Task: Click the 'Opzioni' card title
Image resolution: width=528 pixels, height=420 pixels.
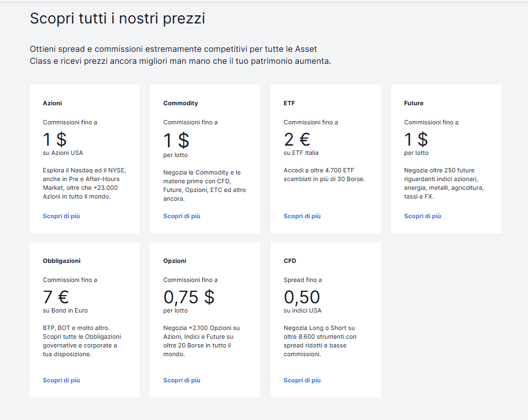Action: pos(175,261)
